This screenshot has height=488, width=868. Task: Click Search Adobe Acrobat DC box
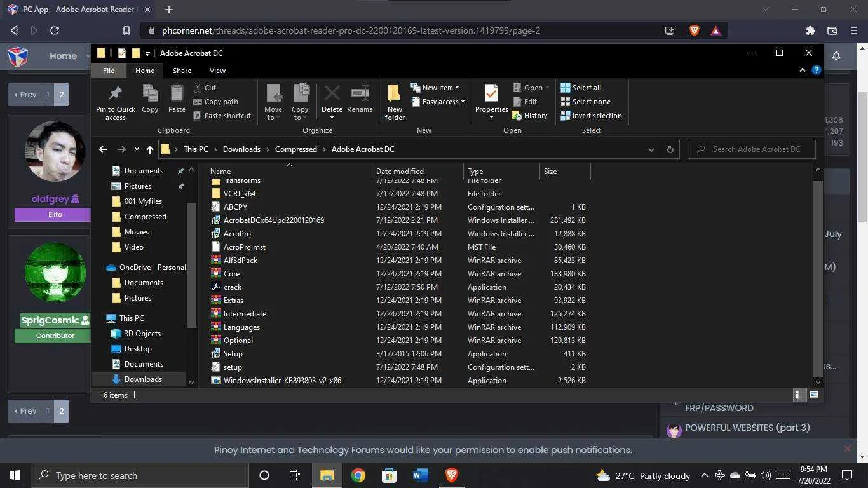coord(752,149)
